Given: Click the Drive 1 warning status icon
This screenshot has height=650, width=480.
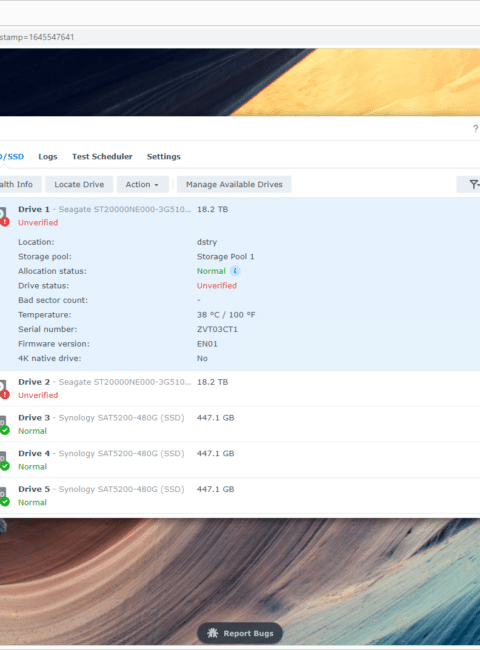Looking at the screenshot, I should (5, 222).
